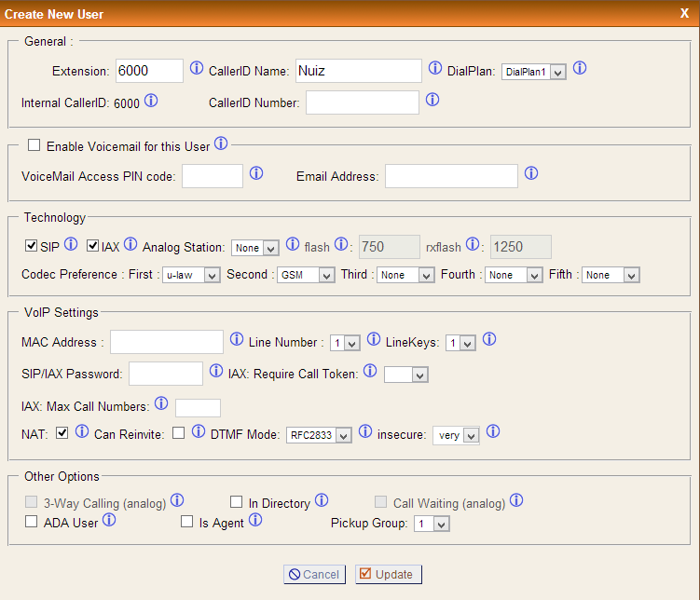Click the info icon next to rxflash label
The width and height of the screenshot is (700, 600).
473,244
